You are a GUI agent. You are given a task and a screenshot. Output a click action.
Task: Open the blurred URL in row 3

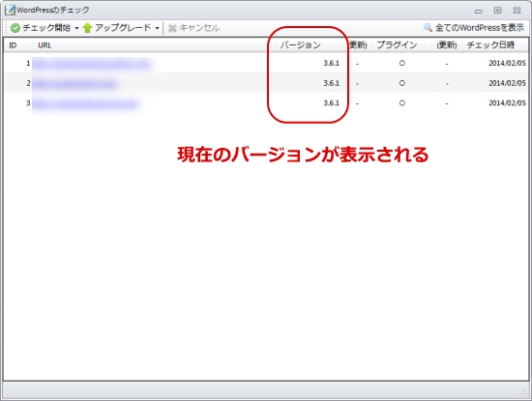(x=85, y=103)
